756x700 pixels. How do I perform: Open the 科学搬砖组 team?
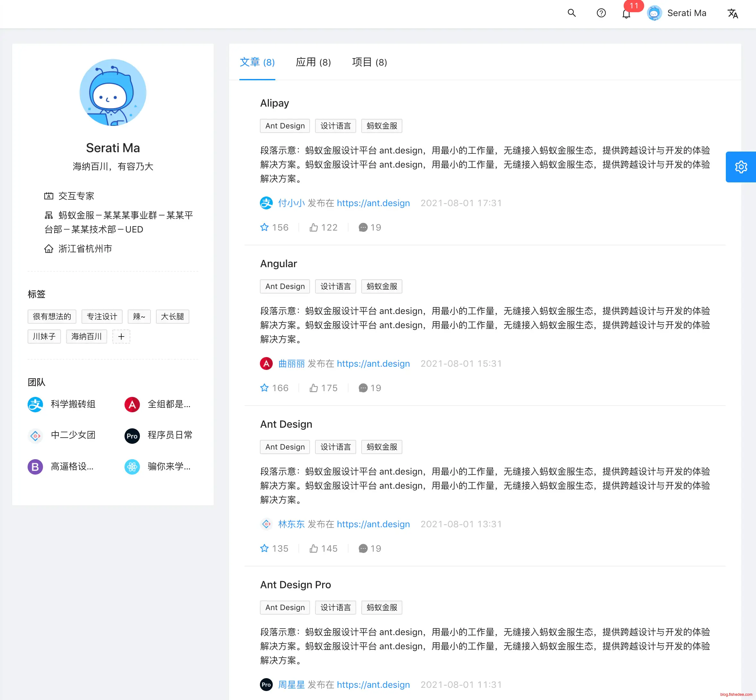(x=73, y=404)
